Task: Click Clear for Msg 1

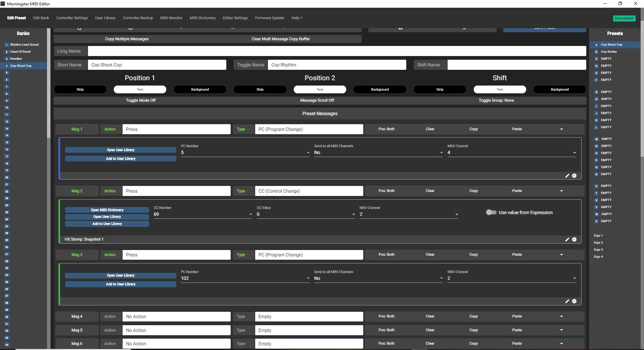Action: click(430, 129)
